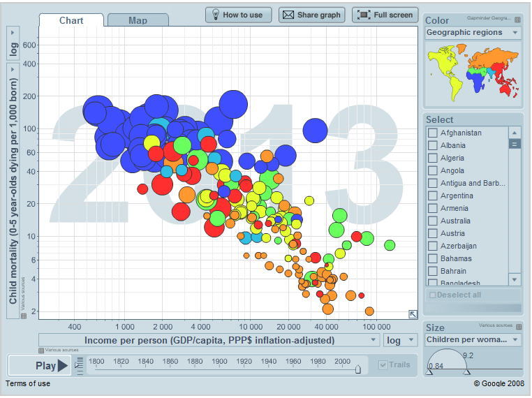This screenshot has height=398, width=532.
Task: Toggle the Trails checkbox
Action: pyautogui.click(x=383, y=364)
